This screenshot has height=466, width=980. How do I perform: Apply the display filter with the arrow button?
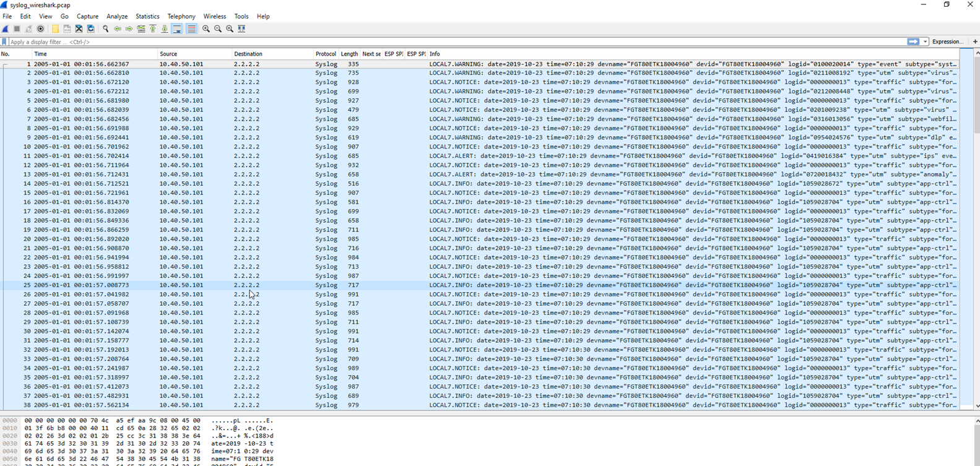point(913,41)
